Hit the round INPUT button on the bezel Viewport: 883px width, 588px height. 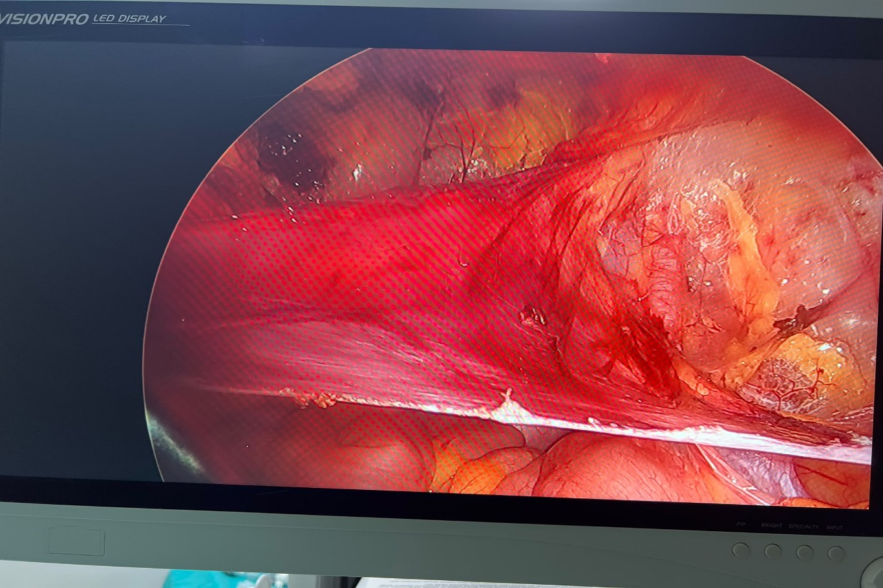click(x=836, y=554)
